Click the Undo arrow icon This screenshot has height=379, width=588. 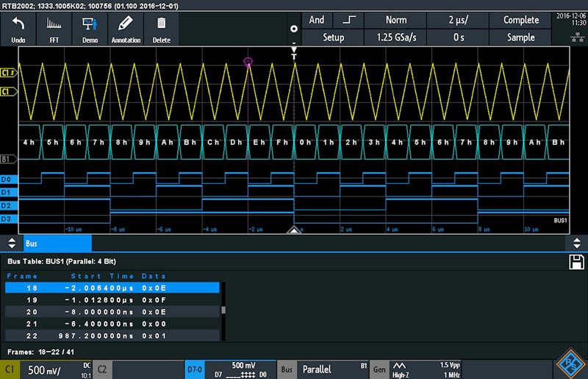pos(18,24)
